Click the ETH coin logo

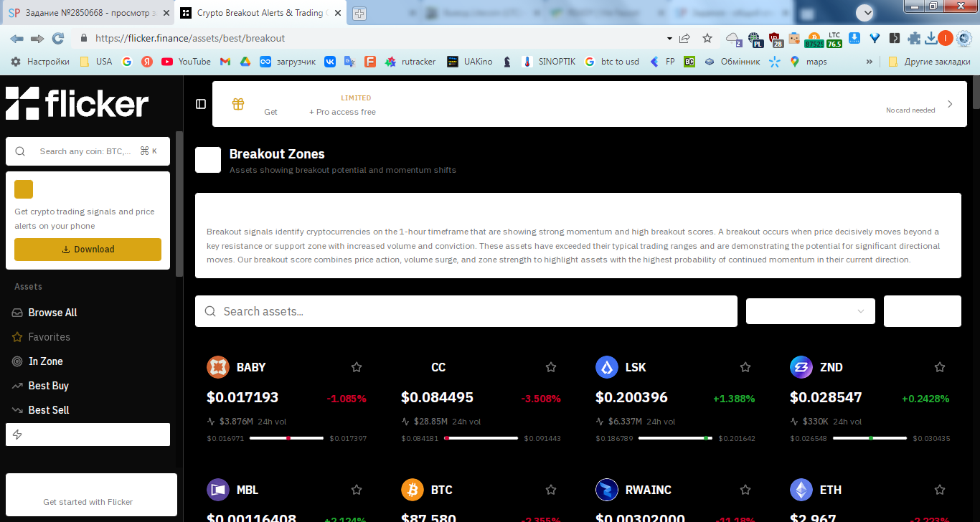click(801, 490)
